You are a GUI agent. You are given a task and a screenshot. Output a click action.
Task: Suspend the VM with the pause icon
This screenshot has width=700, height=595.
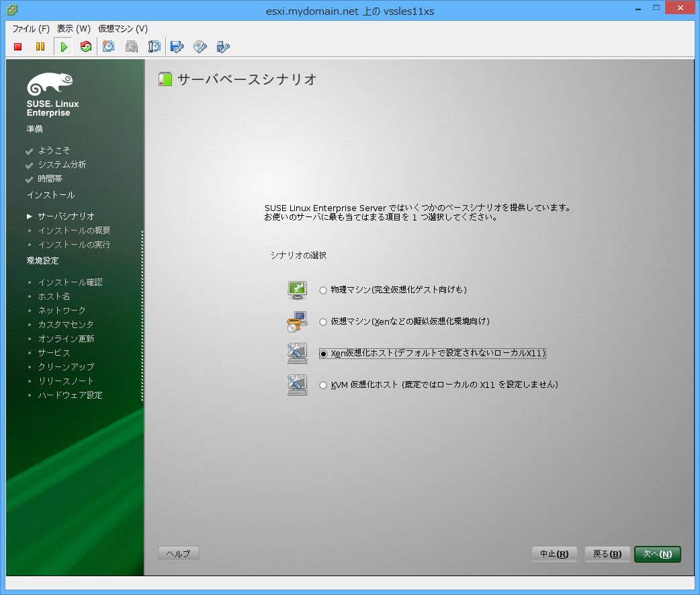pyautogui.click(x=40, y=47)
